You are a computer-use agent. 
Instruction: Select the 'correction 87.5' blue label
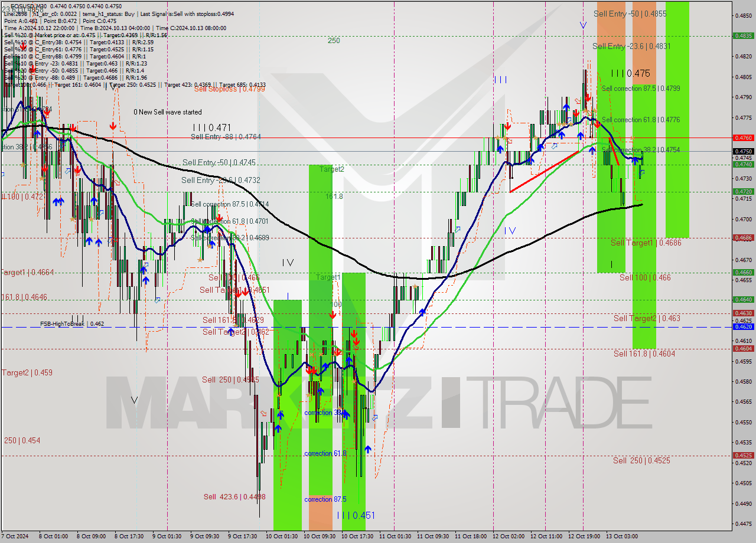click(325, 499)
